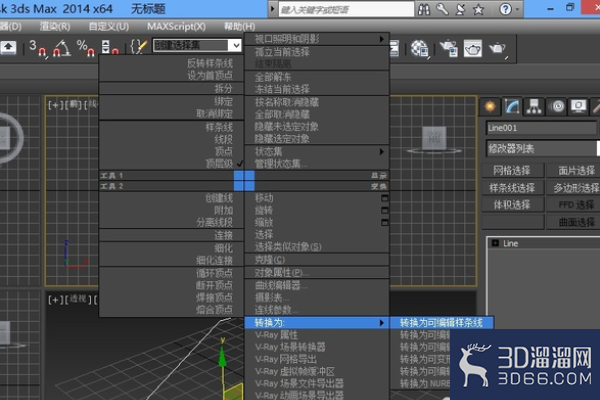Switch to the Modify panel arc icon
This screenshot has width=600, height=400.
point(512,106)
